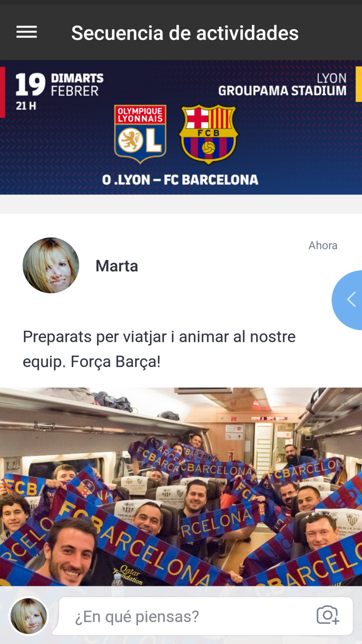This screenshot has width=362, height=644.
Task: Tap the user avatar beside the composer
Action: point(29,616)
